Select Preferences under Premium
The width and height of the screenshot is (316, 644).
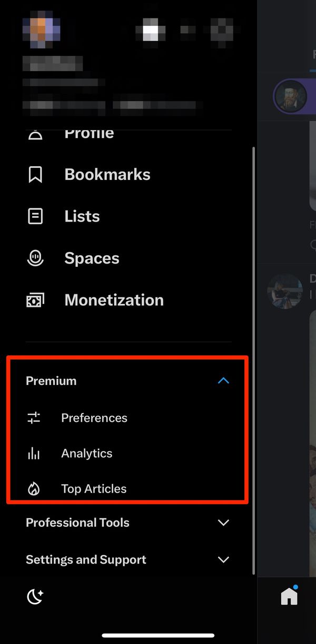coord(94,417)
